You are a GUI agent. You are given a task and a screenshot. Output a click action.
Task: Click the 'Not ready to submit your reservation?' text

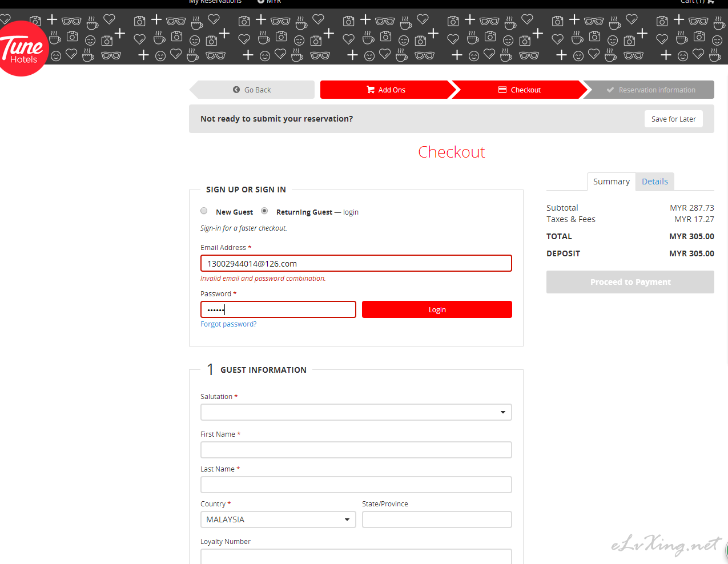point(277,119)
